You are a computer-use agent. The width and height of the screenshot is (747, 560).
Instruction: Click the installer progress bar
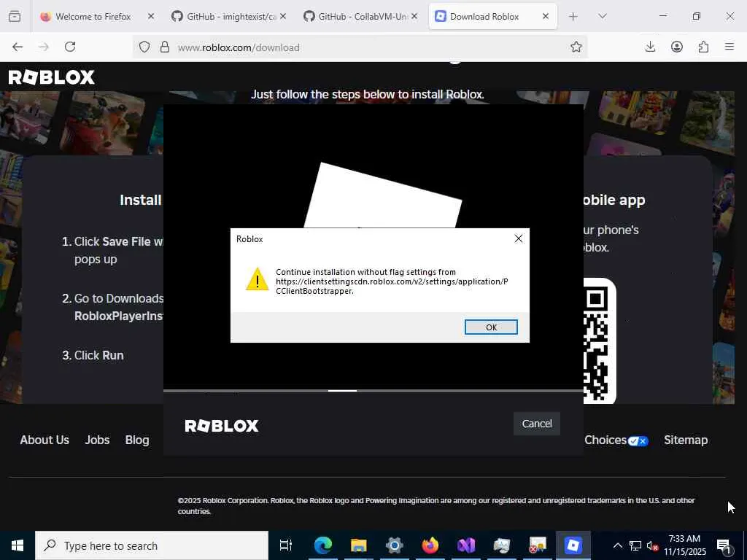[373, 391]
